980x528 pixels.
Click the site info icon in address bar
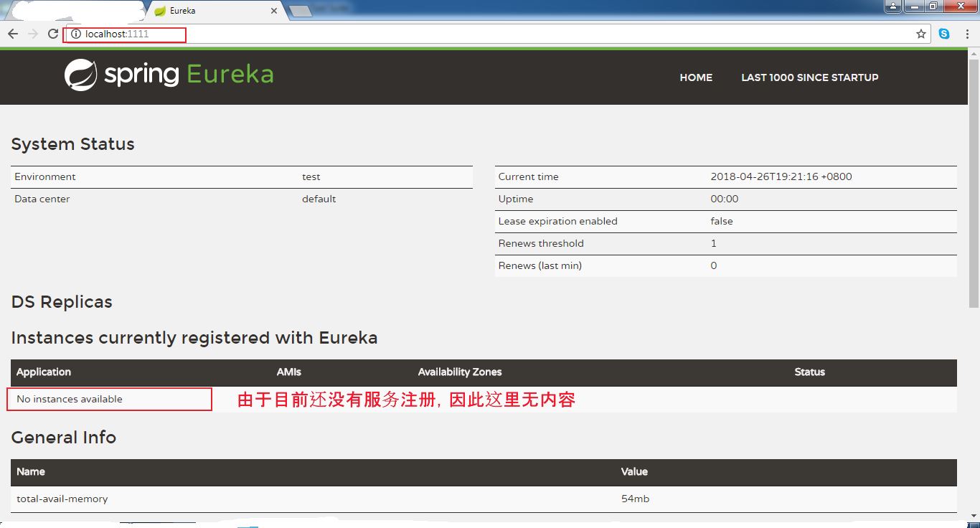coord(75,33)
